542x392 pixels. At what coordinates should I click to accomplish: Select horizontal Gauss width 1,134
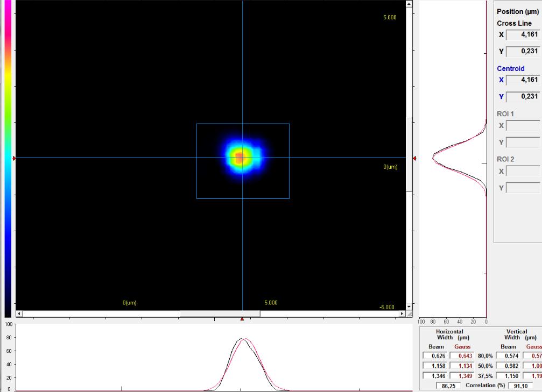click(461, 366)
